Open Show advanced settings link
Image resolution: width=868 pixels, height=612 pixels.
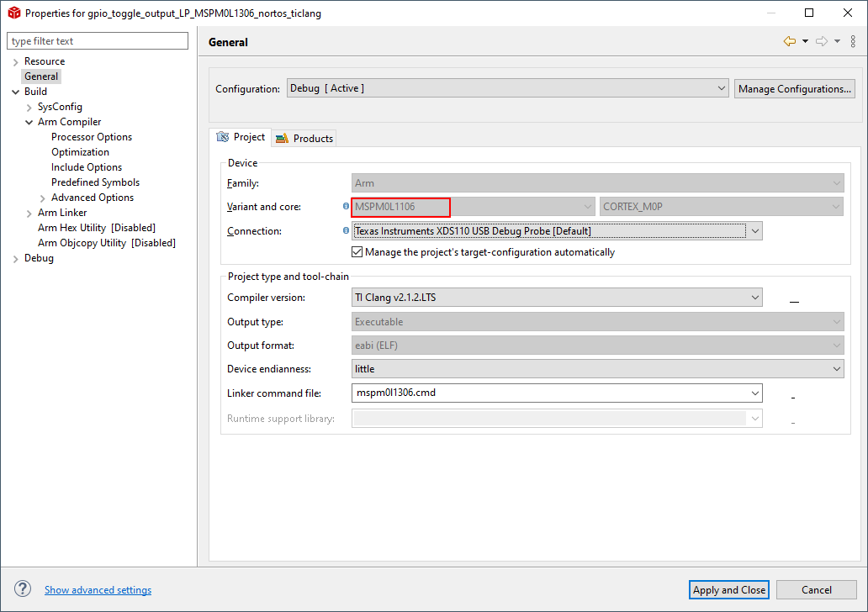98,590
